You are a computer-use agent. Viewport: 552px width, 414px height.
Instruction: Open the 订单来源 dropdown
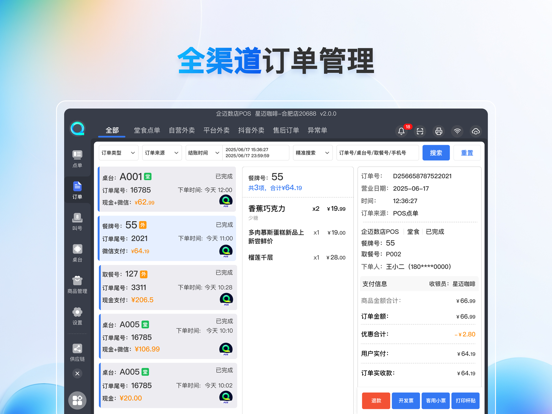[162, 153]
